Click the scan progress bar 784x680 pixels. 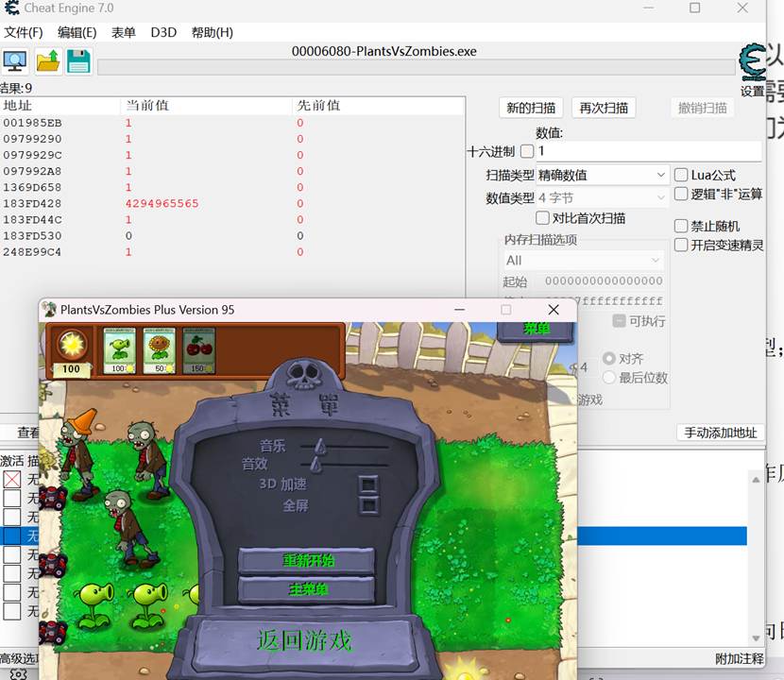pos(416,67)
